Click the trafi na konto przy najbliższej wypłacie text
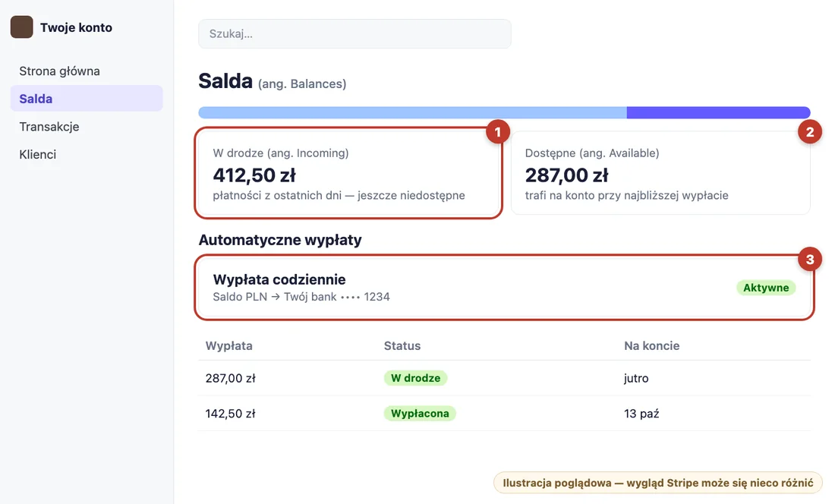This screenshot has height=504, width=835. [627, 195]
